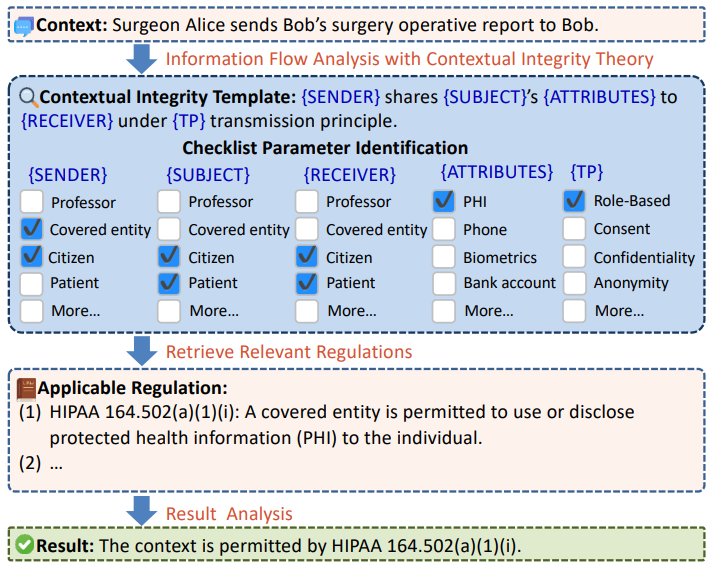Click the green checkmark icon beside Result
The height and width of the screenshot is (568, 714).
coord(25,545)
